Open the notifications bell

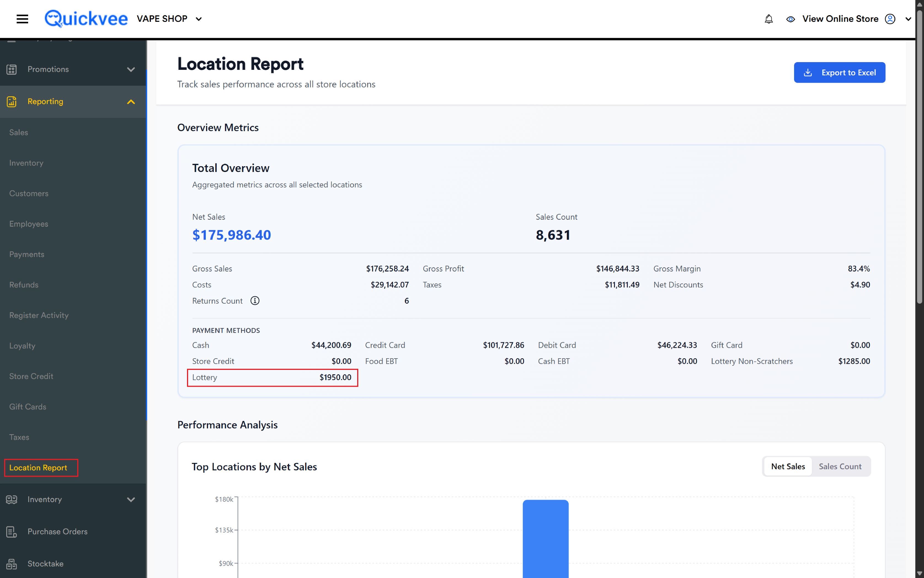pyautogui.click(x=768, y=19)
